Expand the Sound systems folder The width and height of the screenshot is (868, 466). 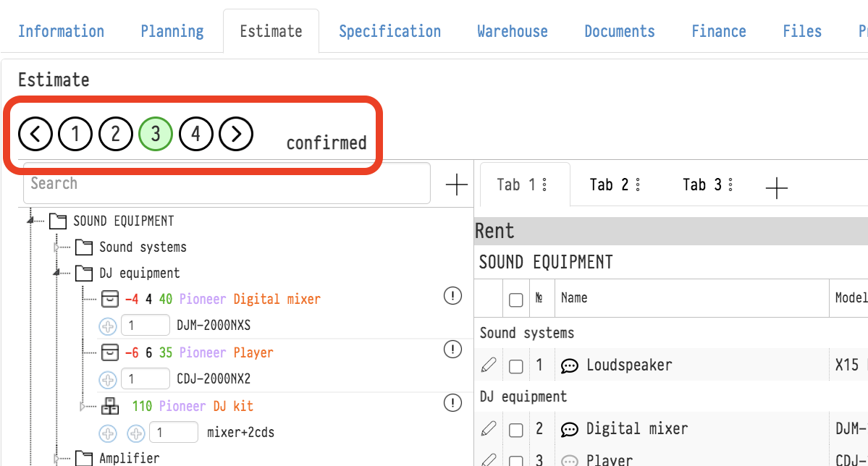pyautogui.click(x=57, y=247)
